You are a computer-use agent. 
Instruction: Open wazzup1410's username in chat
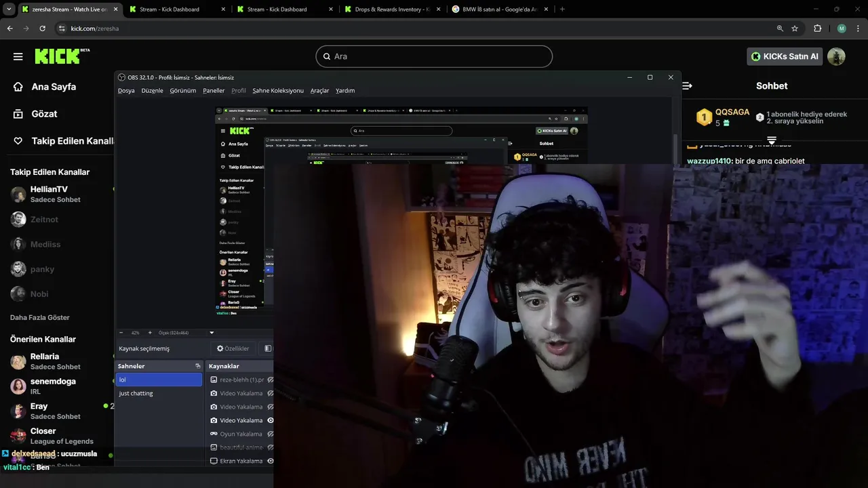709,161
